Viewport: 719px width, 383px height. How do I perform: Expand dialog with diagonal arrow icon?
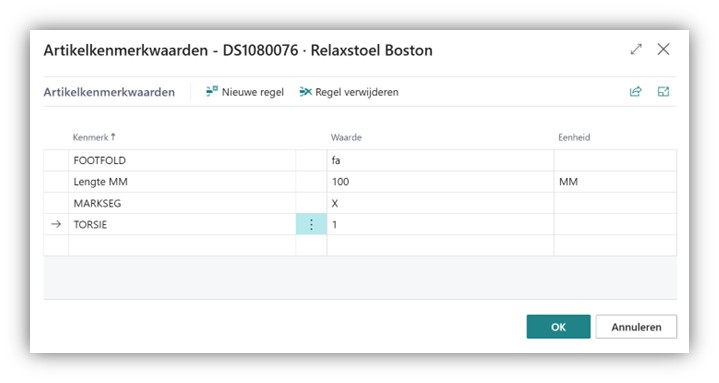point(636,49)
